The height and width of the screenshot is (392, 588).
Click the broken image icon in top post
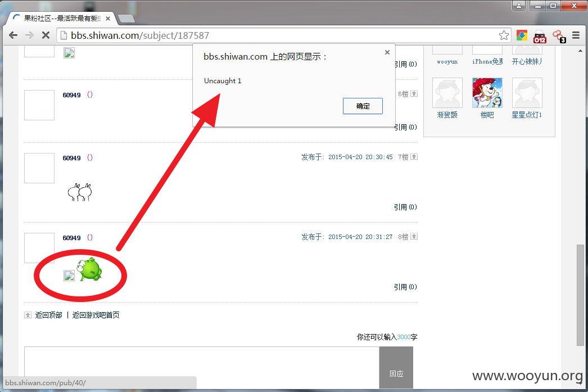pyautogui.click(x=69, y=53)
